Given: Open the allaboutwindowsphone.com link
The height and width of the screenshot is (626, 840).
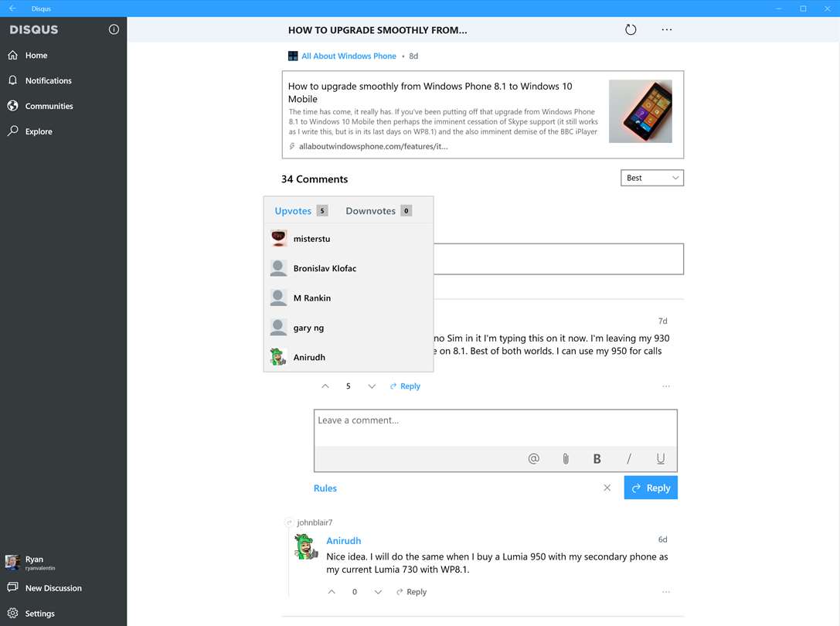Looking at the screenshot, I should pos(372,146).
